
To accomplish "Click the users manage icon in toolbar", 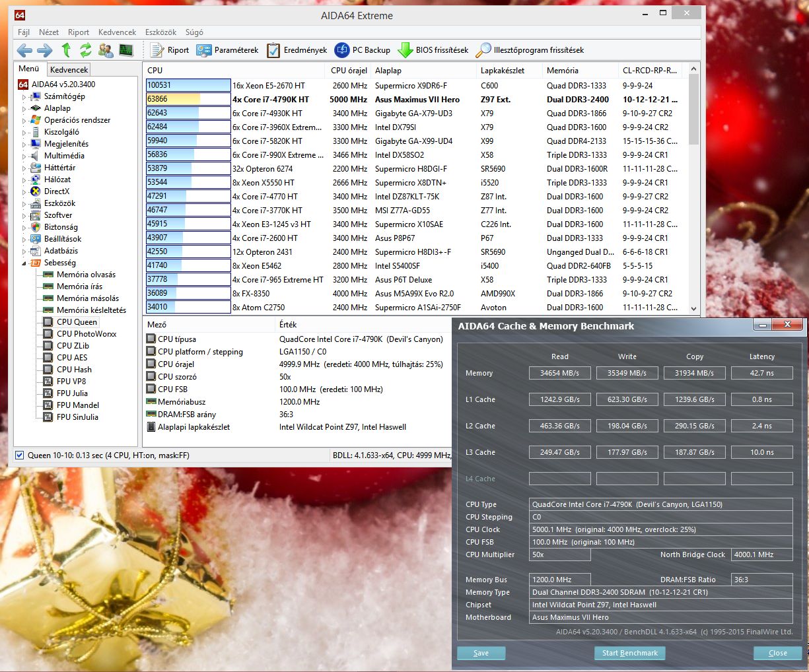I will [106, 50].
